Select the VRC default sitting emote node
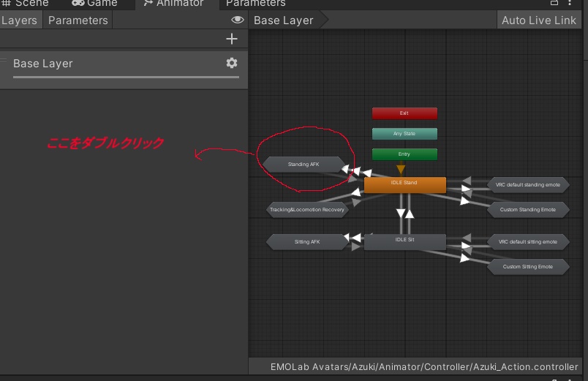Viewport: 588px width, 381px height. tap(528, 242)
